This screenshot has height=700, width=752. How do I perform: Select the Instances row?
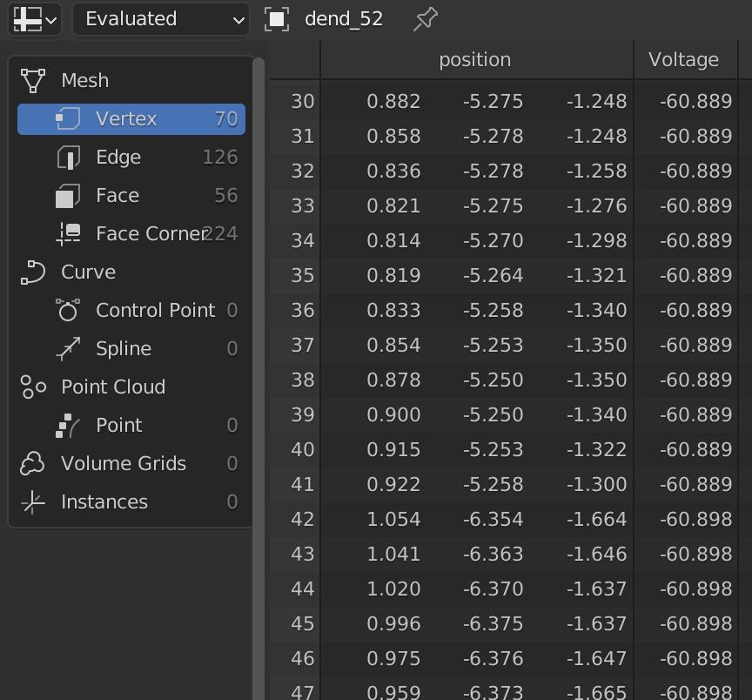pos(131,502)
